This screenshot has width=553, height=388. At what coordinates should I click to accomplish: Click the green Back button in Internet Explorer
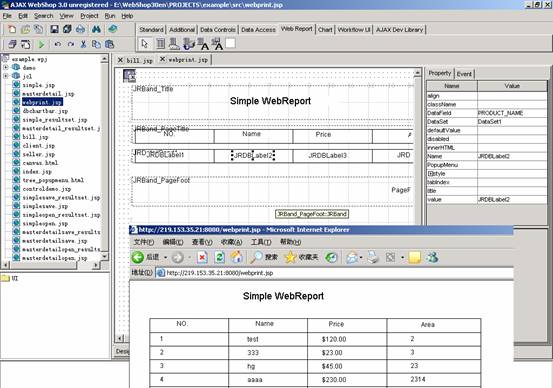[x=138, y=257]
